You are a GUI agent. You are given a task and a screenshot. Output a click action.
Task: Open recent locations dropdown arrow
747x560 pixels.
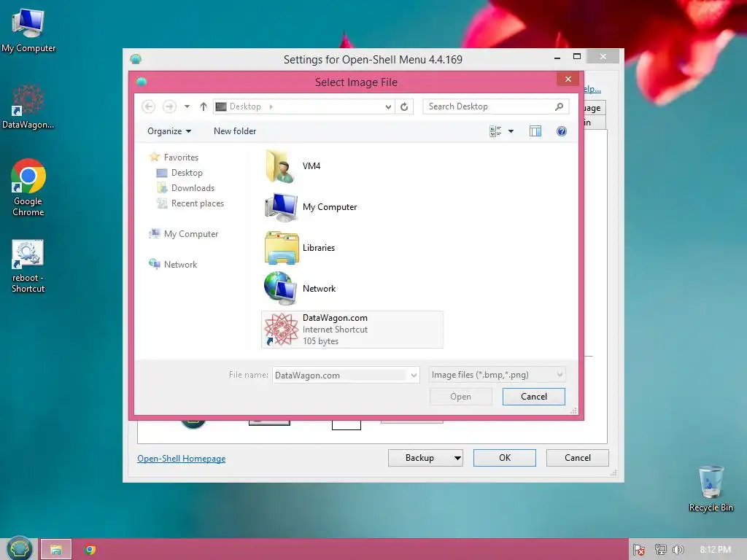point(187,106)
